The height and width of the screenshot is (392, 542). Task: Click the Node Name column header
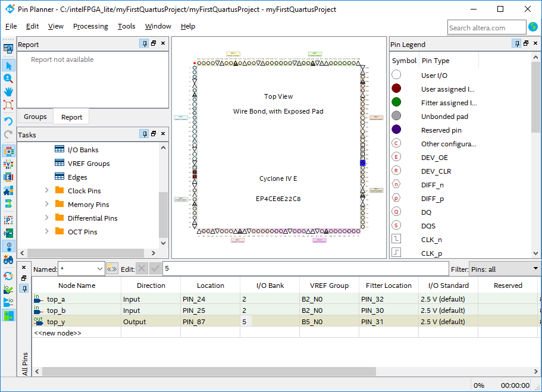pyautogui.click(x=77, y=286)
